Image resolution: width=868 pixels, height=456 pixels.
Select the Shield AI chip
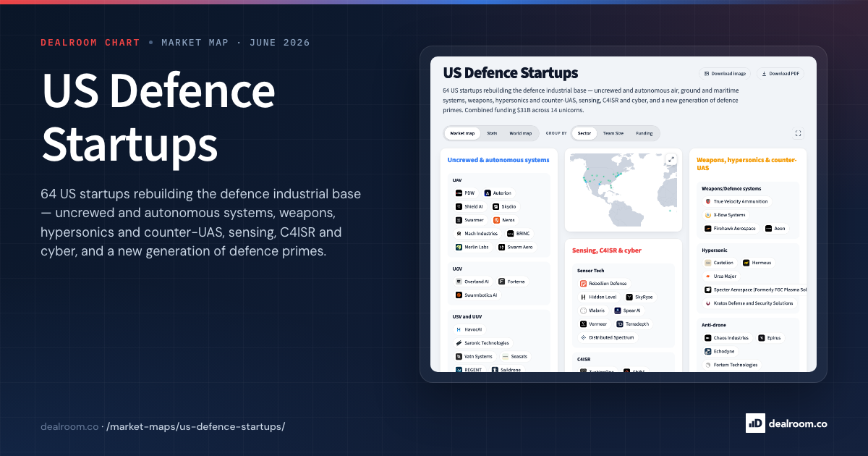tap(469, 207)
